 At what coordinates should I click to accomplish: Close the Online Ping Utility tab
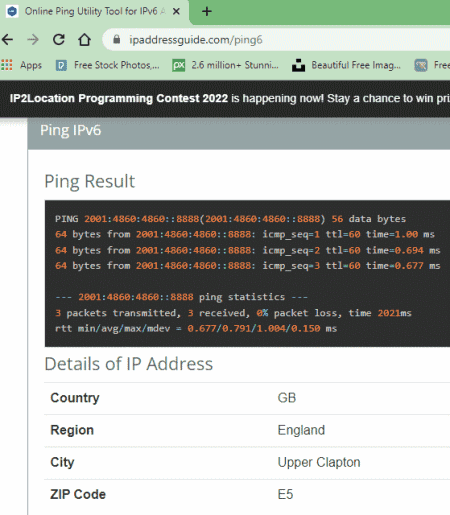176,11
